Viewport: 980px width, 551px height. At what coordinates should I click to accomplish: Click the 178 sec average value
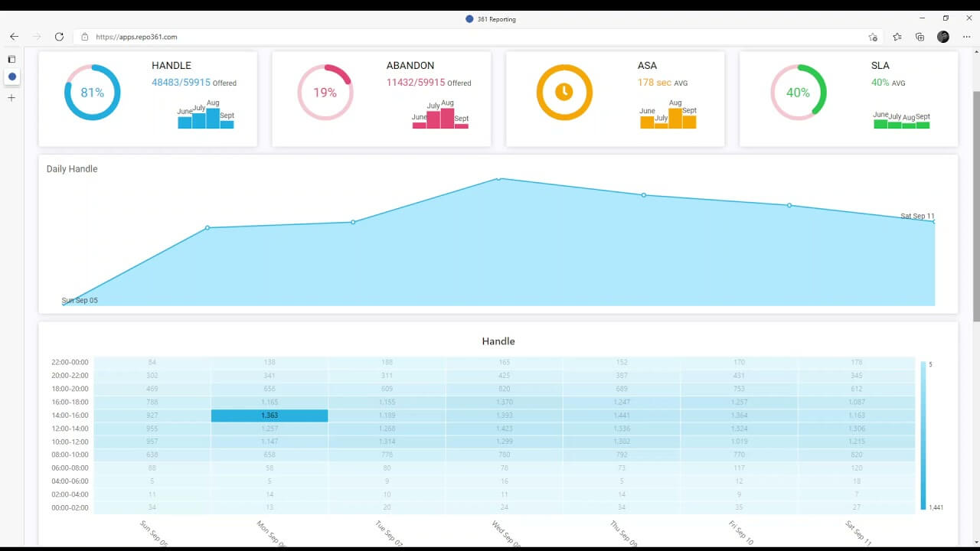(655, 83)
